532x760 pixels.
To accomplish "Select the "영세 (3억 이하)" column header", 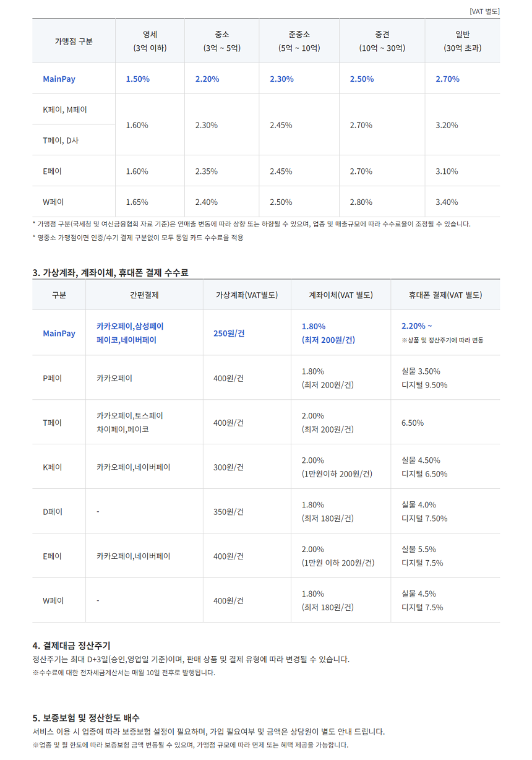I will 150,41.
